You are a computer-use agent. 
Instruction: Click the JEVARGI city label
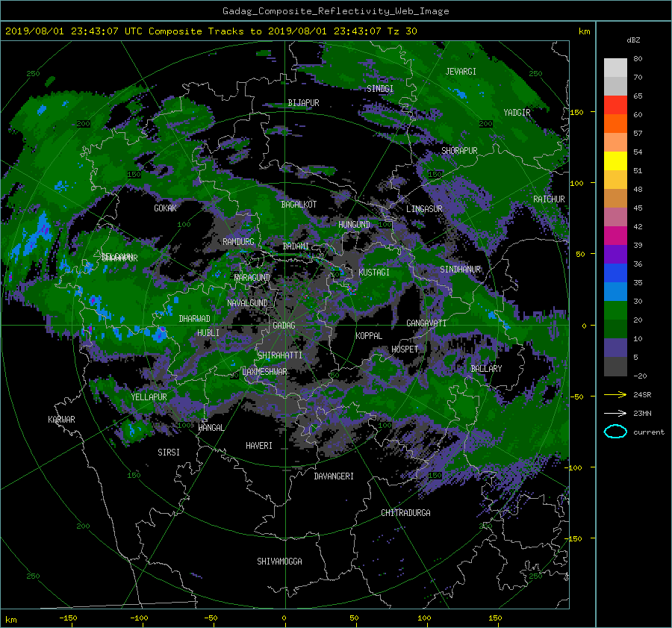coord(461,72)
